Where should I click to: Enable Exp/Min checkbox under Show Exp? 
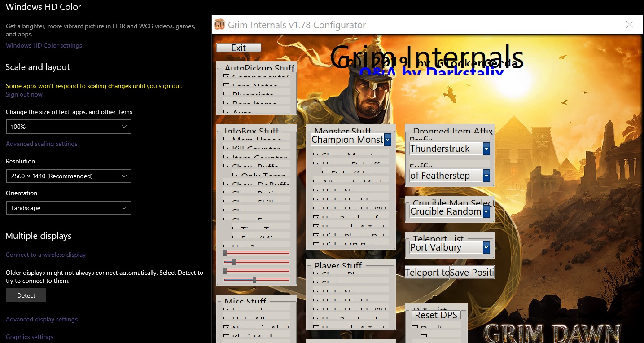click(236, 238)
